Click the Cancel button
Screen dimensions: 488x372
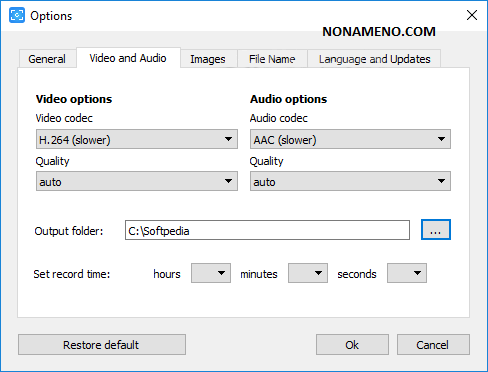point(433,345)
